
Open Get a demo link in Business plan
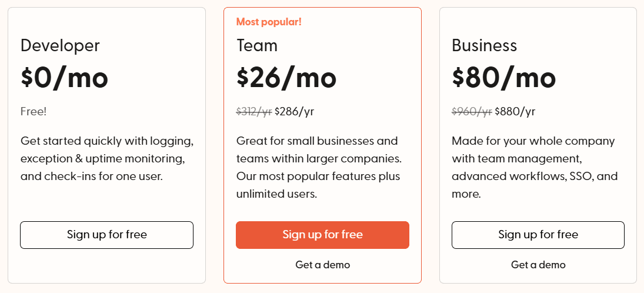538,265
